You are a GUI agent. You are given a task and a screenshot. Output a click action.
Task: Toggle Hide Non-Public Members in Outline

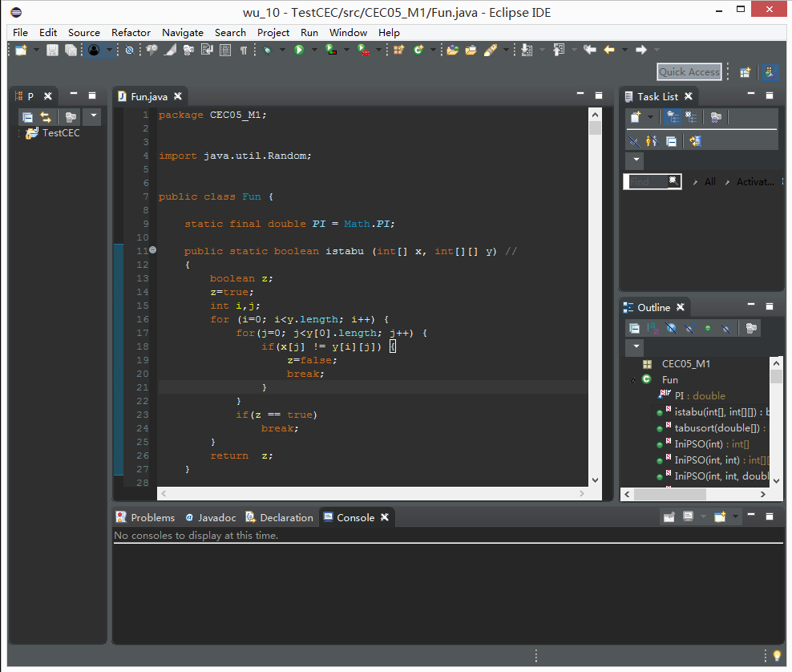click(708, 329)
